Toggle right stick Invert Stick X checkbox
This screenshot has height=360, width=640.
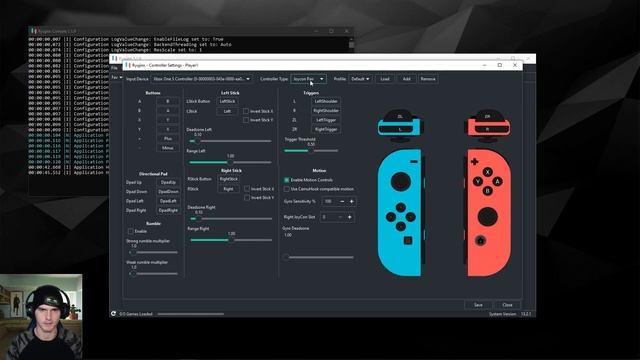pos(247,189)
